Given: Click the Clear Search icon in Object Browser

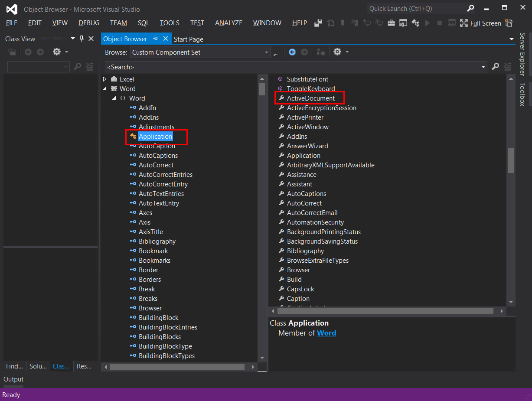Looking at the screenshot, I should coord(507,67).
